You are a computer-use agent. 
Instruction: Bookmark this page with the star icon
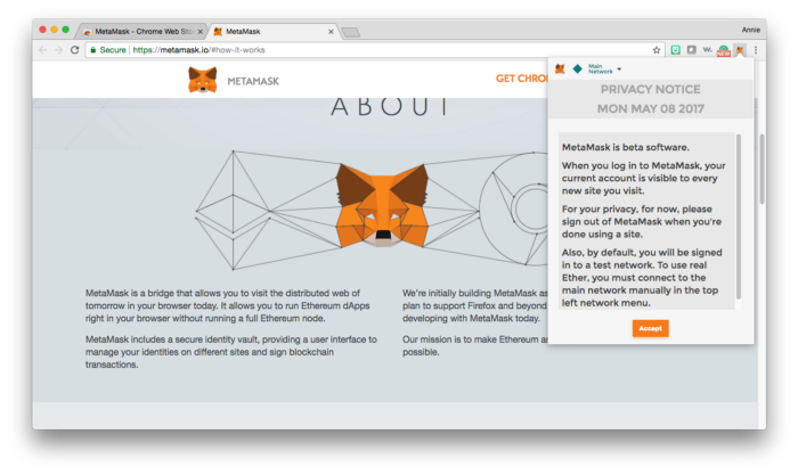[657, 50]
